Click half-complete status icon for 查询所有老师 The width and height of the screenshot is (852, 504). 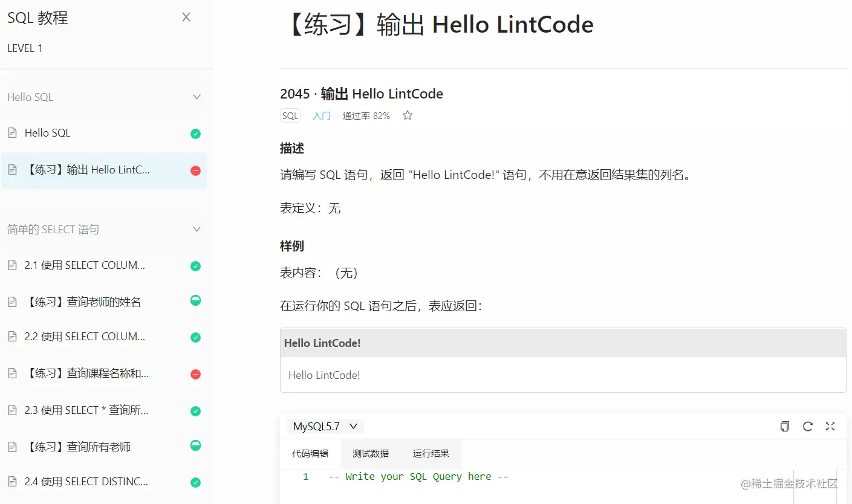(195, 445)
